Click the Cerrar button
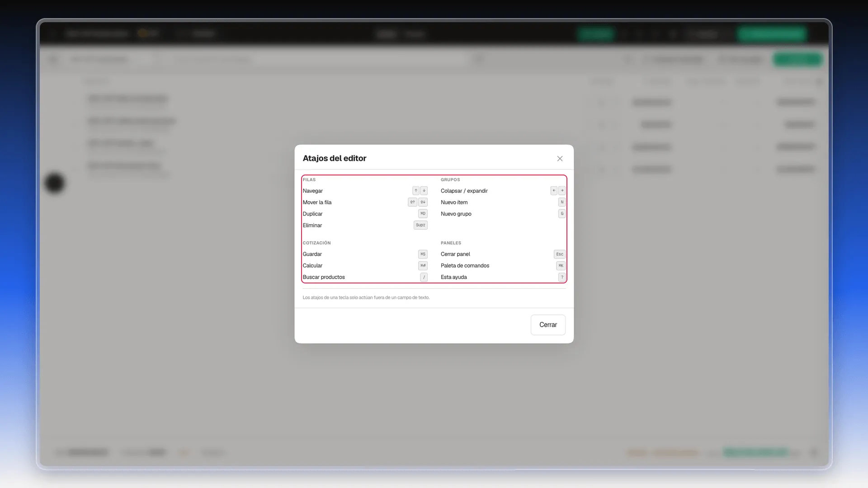Screen dimensions: 868x488 click(548, 325)
